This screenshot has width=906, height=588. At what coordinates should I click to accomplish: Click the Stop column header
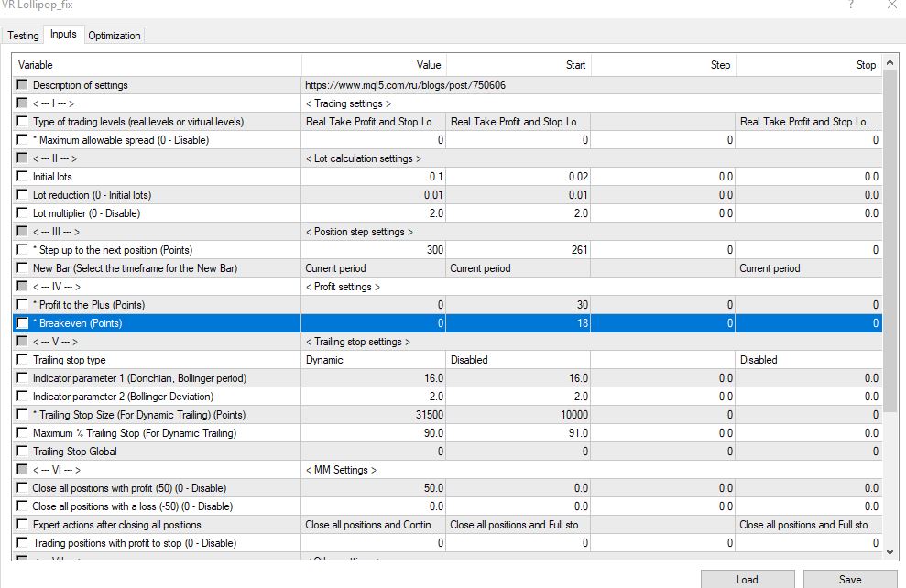coord(809,65)
